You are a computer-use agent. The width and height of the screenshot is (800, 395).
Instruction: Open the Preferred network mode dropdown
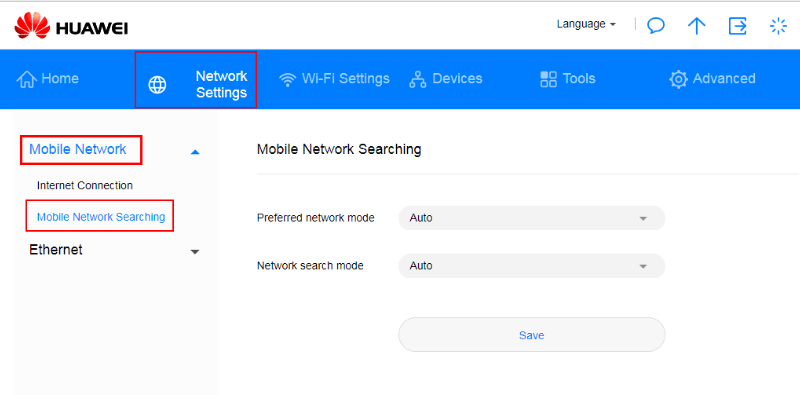point(532,218)
